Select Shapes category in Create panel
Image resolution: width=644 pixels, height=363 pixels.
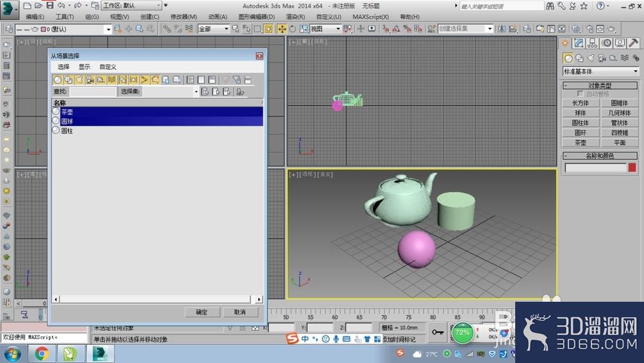pos(580,58)
